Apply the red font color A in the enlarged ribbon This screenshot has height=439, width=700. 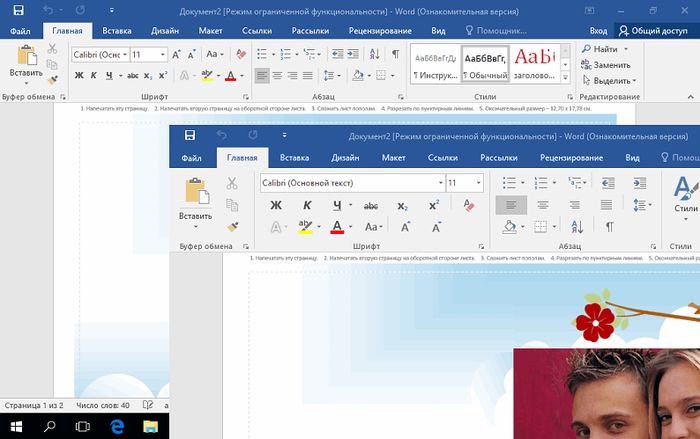pos(337,227)
